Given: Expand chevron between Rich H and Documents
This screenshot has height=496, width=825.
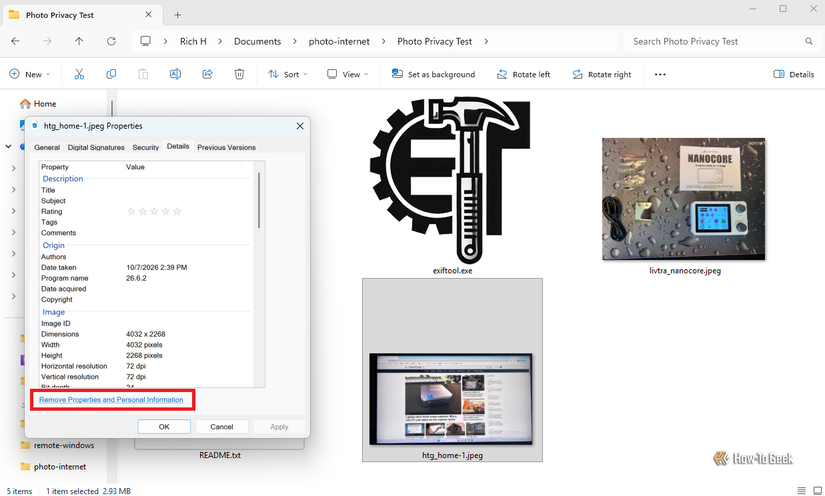Looking at the screenshot, I should pos(220,41).
